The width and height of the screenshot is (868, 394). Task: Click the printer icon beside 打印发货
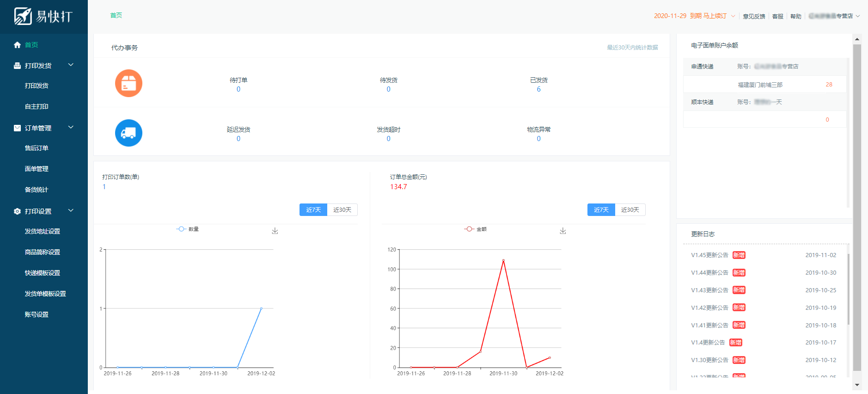(17, 66)
